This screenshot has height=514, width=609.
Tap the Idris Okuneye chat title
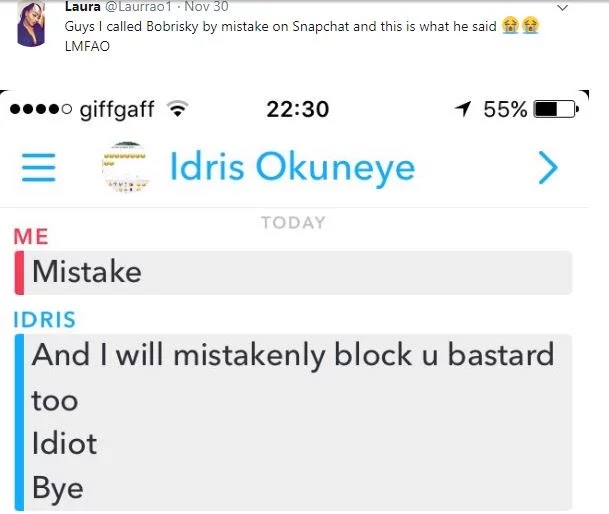(292, 167)
